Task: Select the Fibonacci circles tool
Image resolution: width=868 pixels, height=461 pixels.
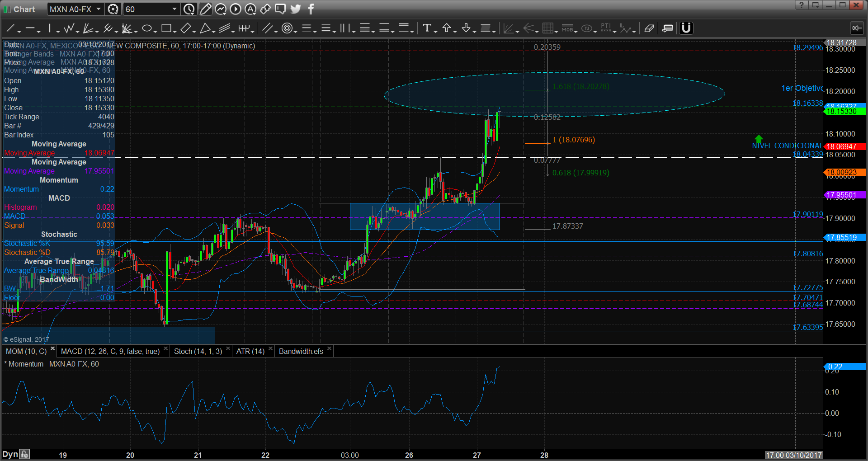Action: click(x=287, y=28)
